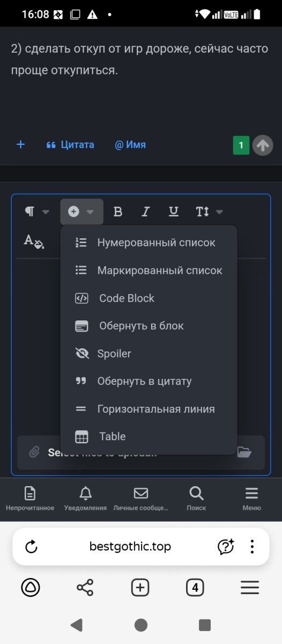The height and width of the screenshot is (644, 282).
Task: Open the font size dropdown
Action: pos(209,211)
